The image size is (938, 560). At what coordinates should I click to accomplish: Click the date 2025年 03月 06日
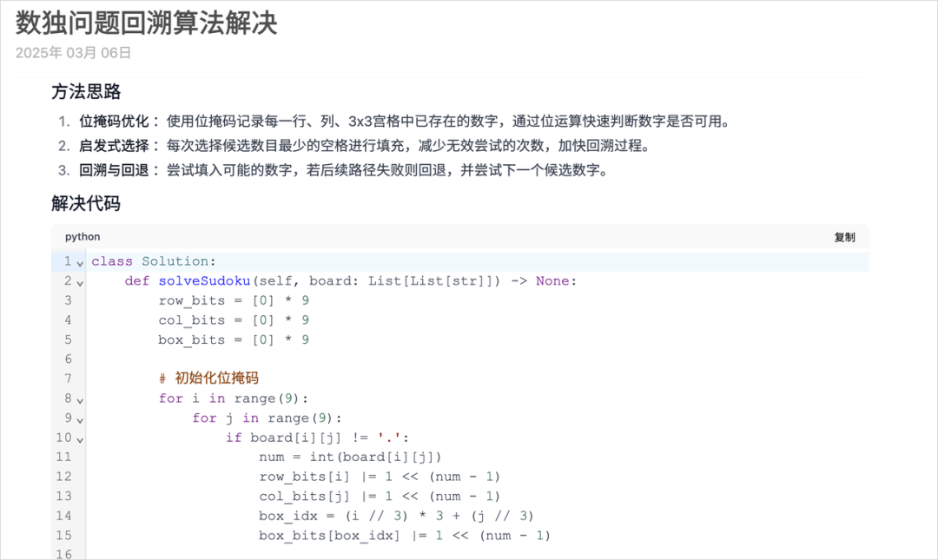pos(74,53)
